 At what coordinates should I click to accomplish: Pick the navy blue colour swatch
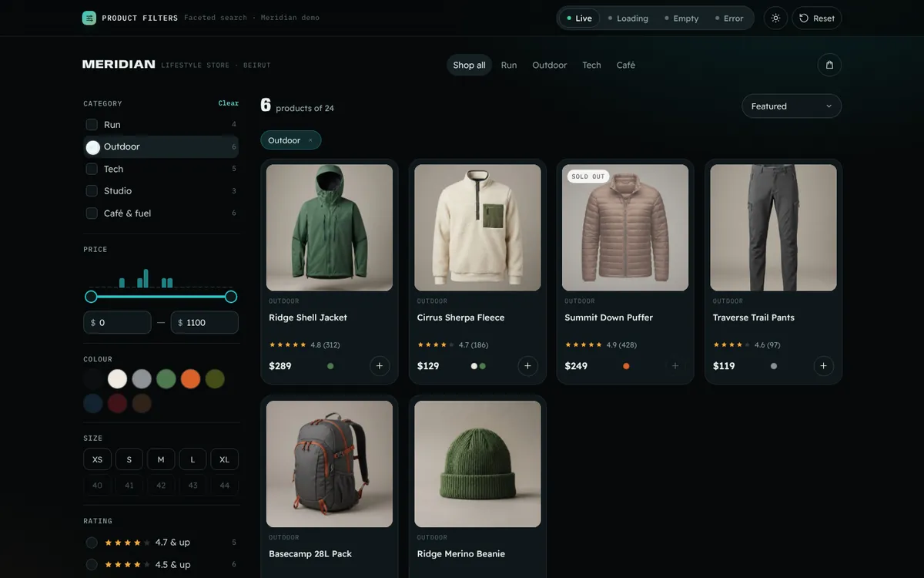[93, 403]
